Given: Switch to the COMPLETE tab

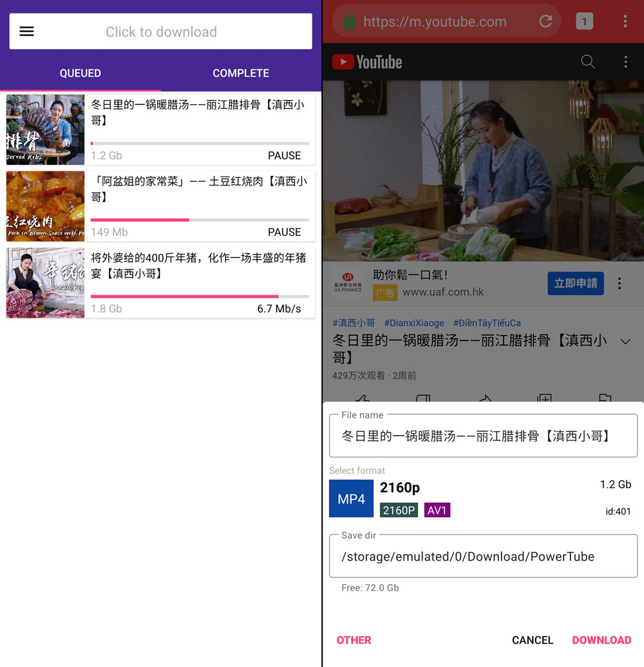Looking at the screenshot, I should pos(241,73).
